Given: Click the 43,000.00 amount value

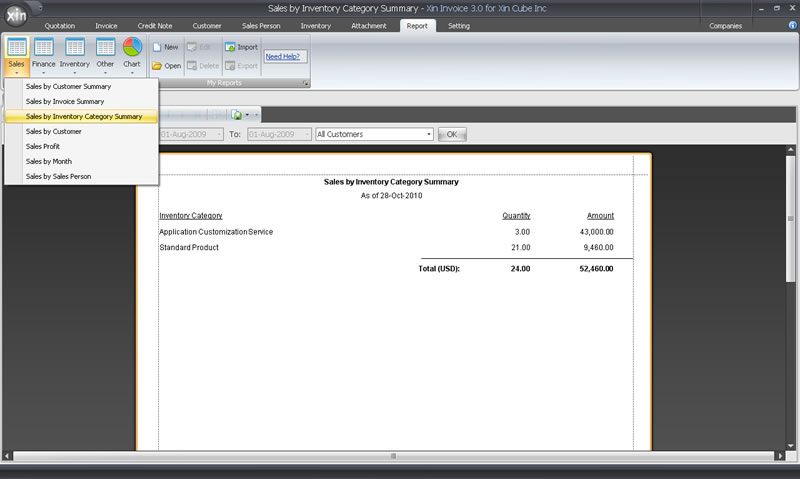Looking at the screenshot, I should point(596,232).
